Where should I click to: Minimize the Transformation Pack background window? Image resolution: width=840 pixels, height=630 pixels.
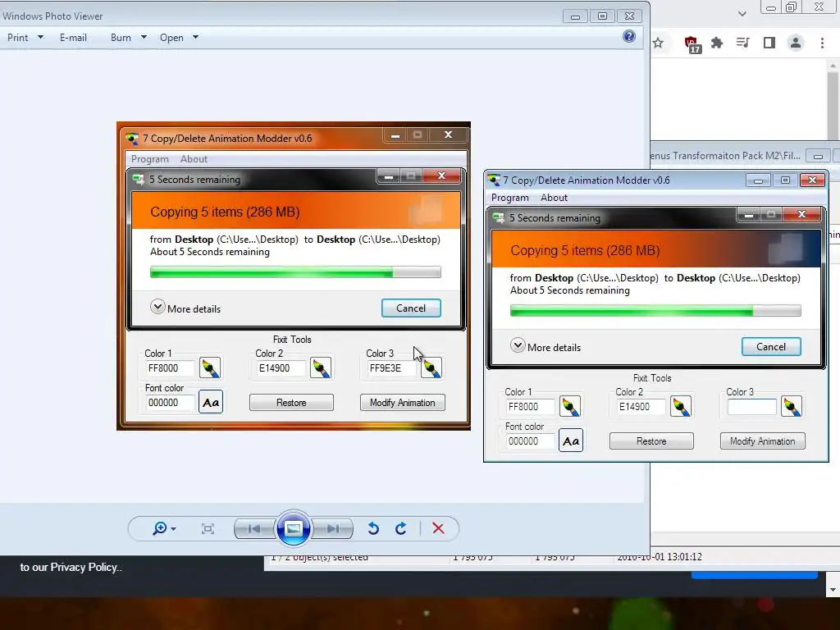point(818,156)
